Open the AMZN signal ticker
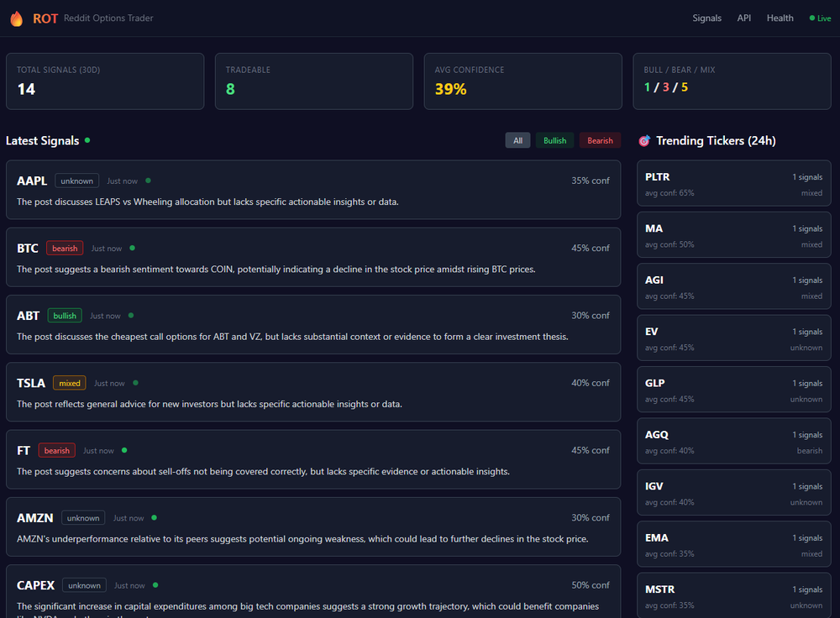840x618 pixels. point(34,518)
